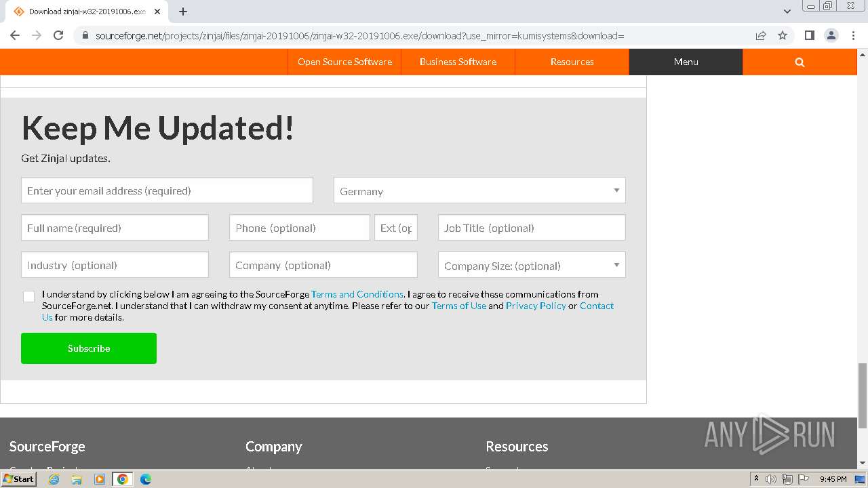Open a new browser tab
868x488 pixels.
pos(183,12)
